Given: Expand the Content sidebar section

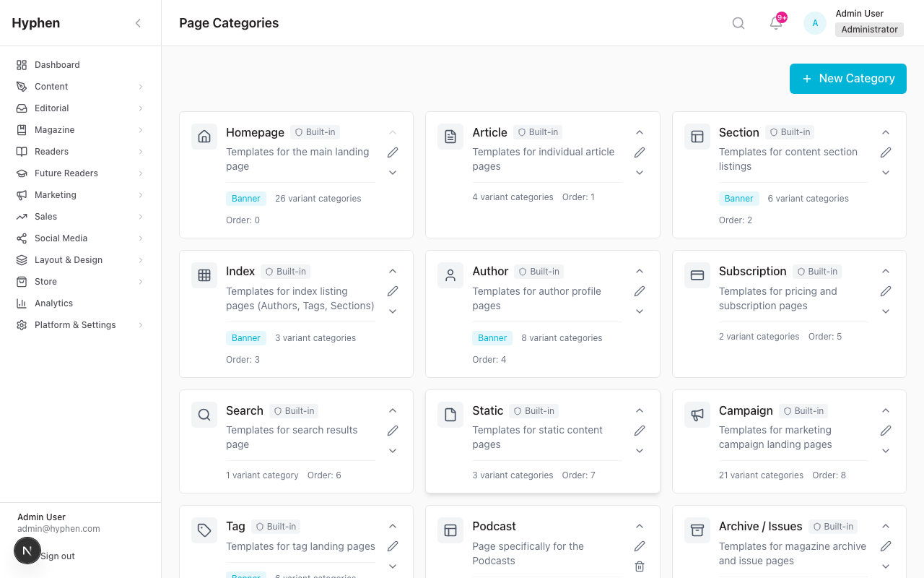Looking at the screenshot, I should point(51,86).
